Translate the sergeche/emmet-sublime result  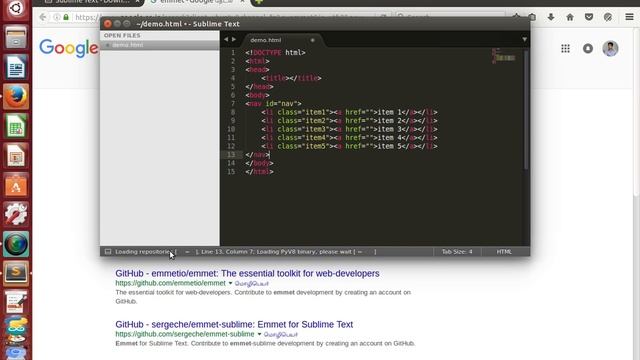pyautogui.click(x=281, y=335)
